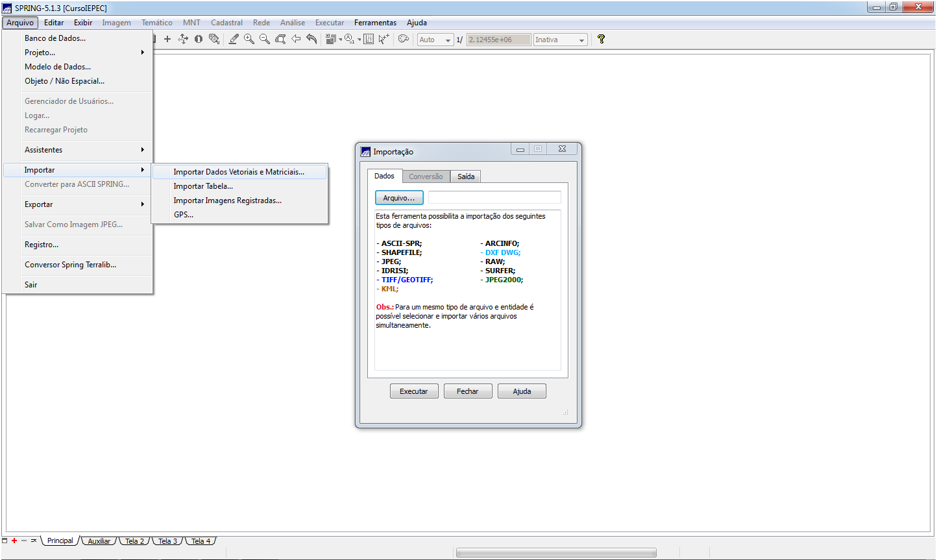
Task: Open the color palette icon
Action: 404,39
